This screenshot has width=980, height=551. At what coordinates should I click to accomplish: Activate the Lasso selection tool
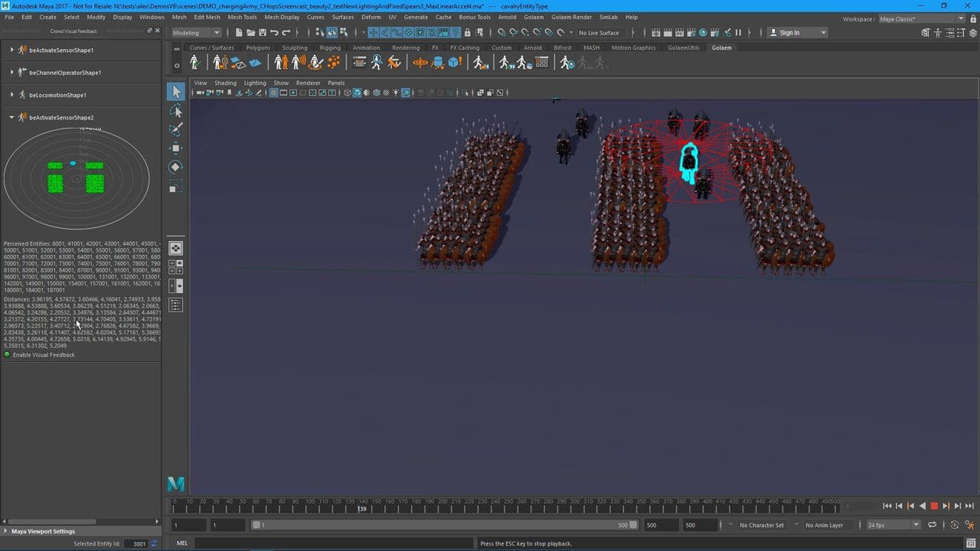pos(175,111)
